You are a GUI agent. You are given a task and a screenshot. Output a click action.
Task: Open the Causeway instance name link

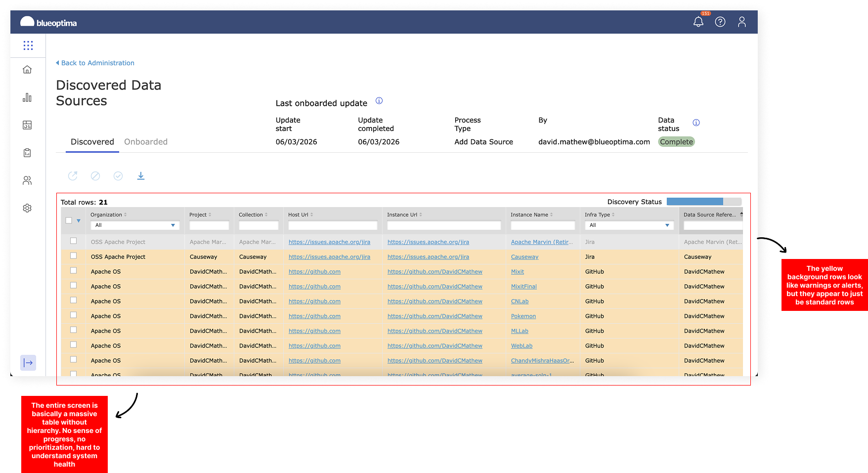pos(524,257)
